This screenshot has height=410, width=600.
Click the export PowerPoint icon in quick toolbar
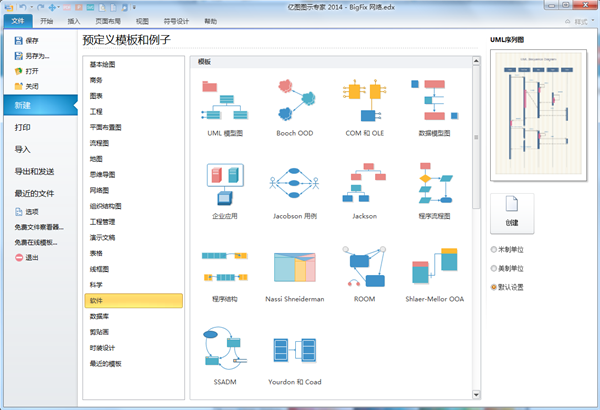[x=78, y=7]
